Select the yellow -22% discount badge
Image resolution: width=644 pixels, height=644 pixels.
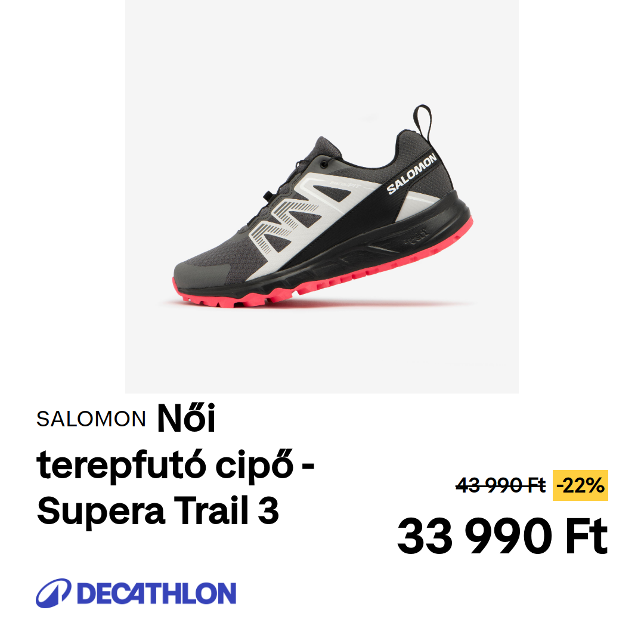580,485
